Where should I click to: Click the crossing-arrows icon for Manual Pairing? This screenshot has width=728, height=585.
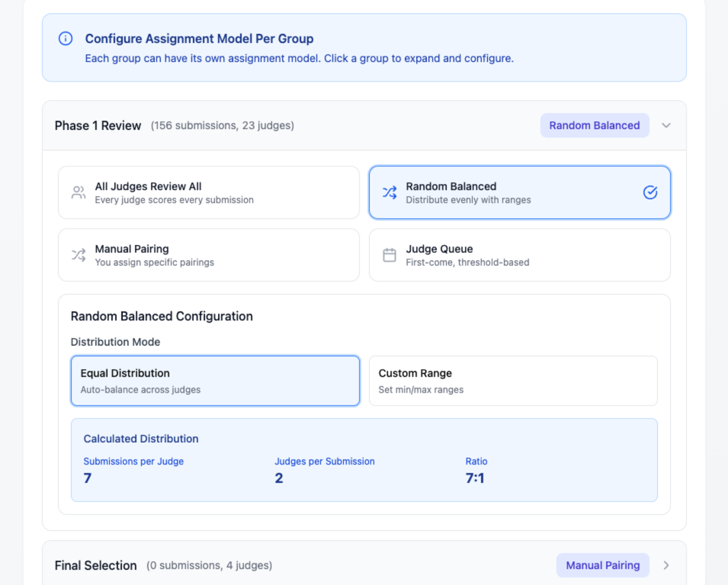[78, 255]
